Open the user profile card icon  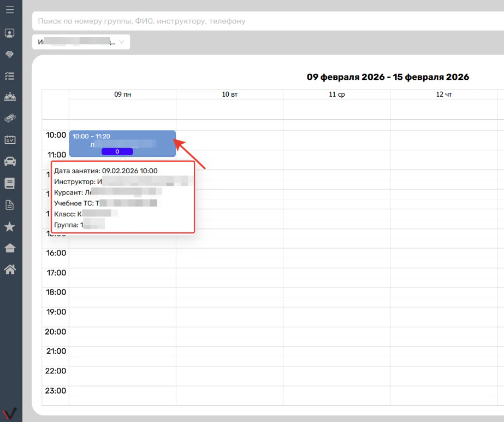tap(10, 33)
